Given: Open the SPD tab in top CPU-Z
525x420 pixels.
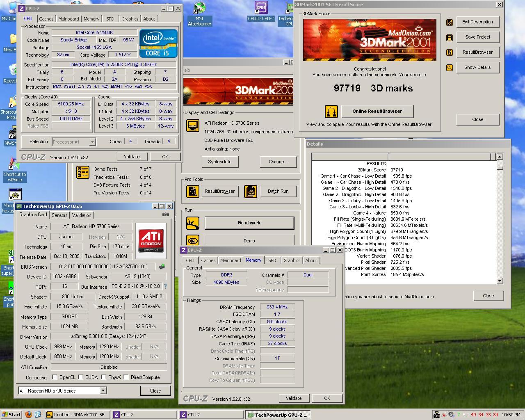Looking at the screenshot, I should coord(110,19).
